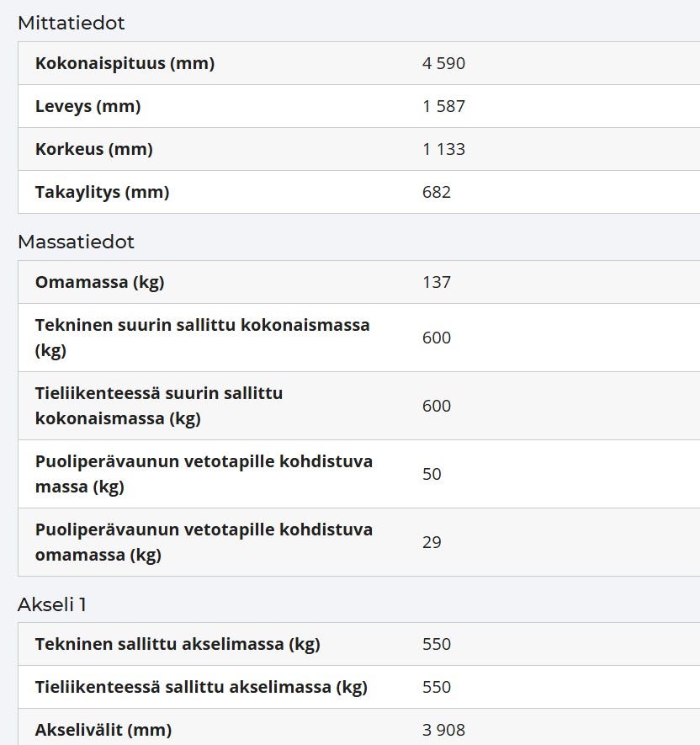
Task: Click the Omamassa value 137
Action: [x=437, y=282]
